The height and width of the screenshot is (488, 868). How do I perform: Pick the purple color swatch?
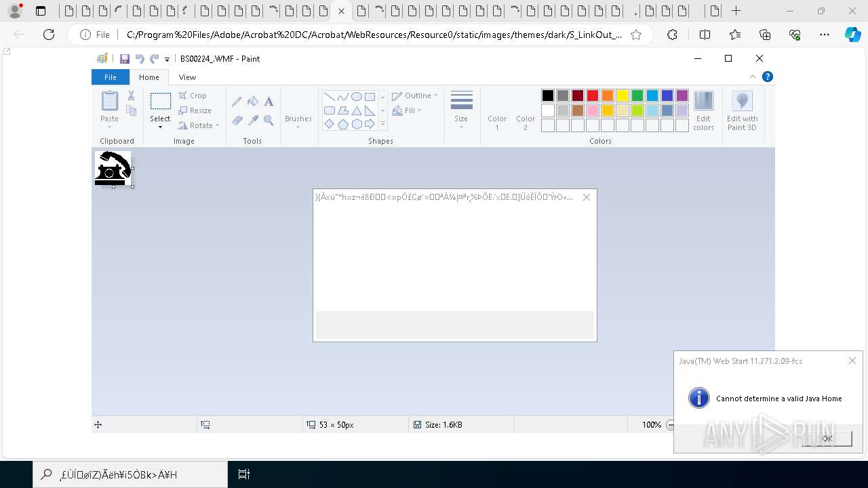[682, 96]
